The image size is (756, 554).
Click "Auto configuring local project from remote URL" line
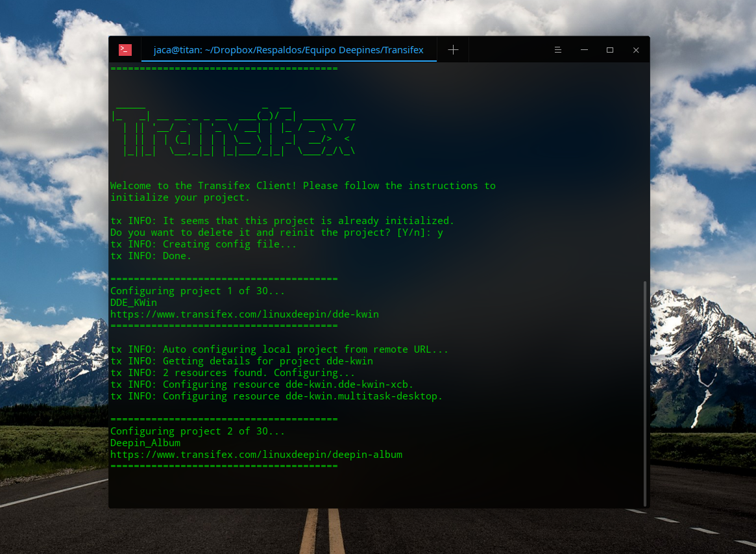coord(279,349)
